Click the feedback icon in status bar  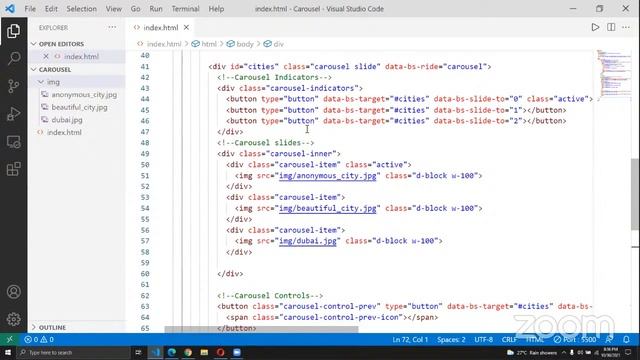click(609, 340)
